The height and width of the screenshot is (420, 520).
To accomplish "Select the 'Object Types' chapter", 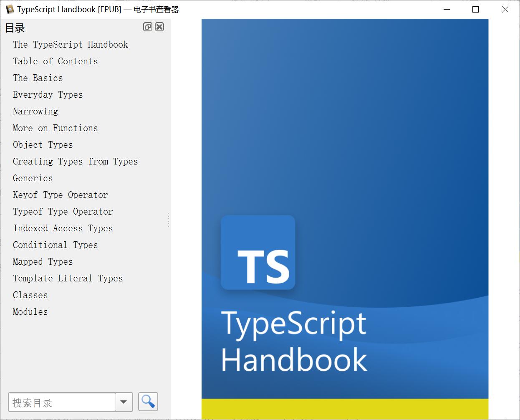I will (x=43, y=145).
